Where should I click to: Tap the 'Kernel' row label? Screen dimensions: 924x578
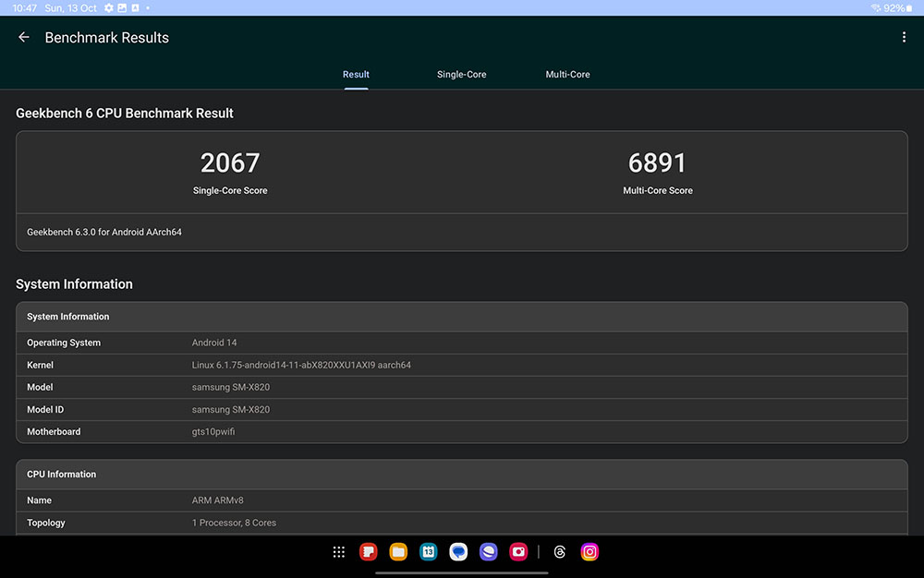click(40, 365)
